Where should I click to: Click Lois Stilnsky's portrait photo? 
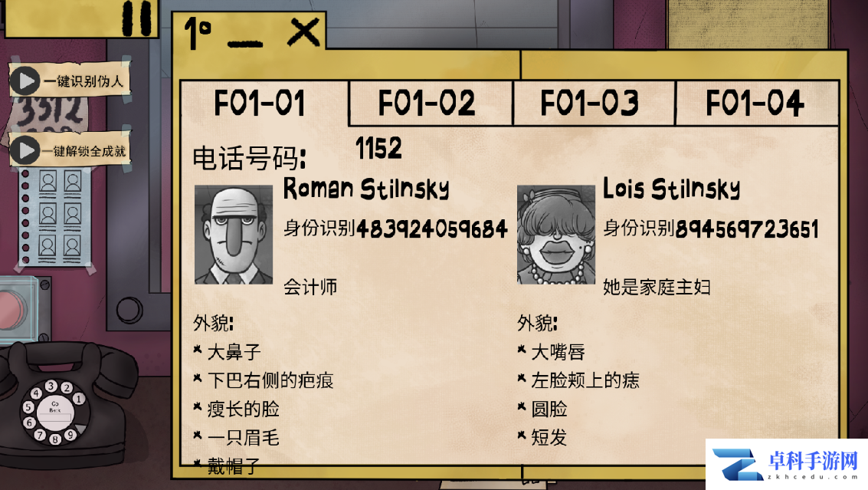(x=555, y=235)
